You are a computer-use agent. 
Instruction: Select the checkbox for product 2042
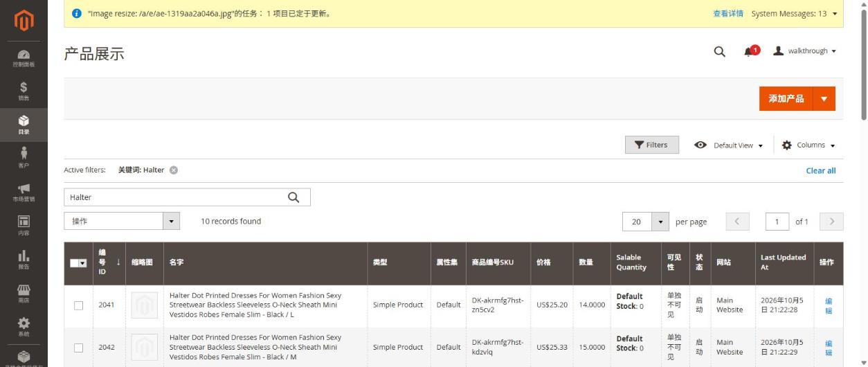(78, 348)
